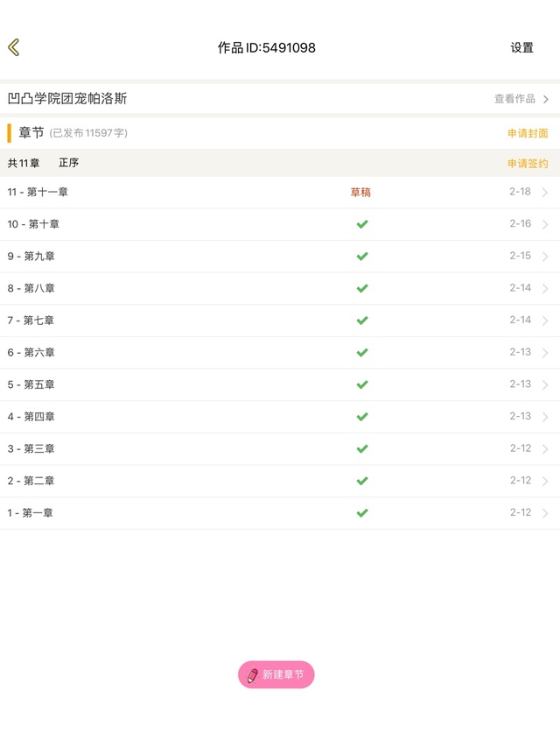
Task: Tap 草稿 draft status label
Action: click(x=360, y=193)
